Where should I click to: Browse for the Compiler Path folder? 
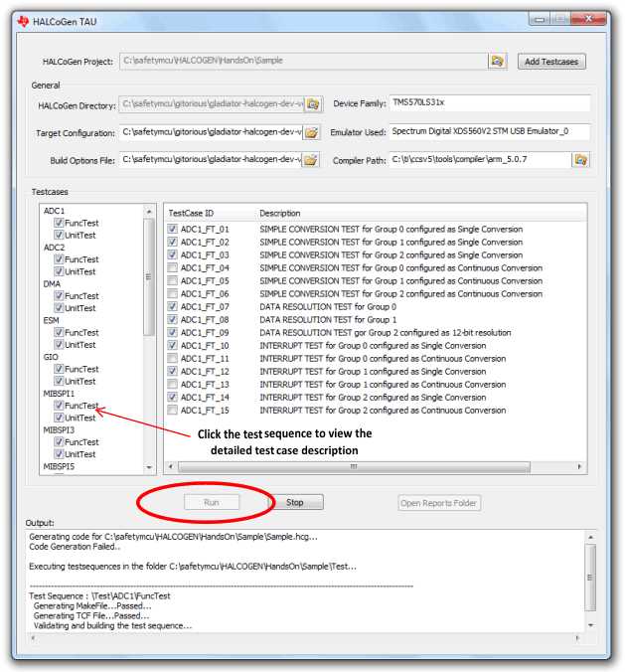pos(580,160)
